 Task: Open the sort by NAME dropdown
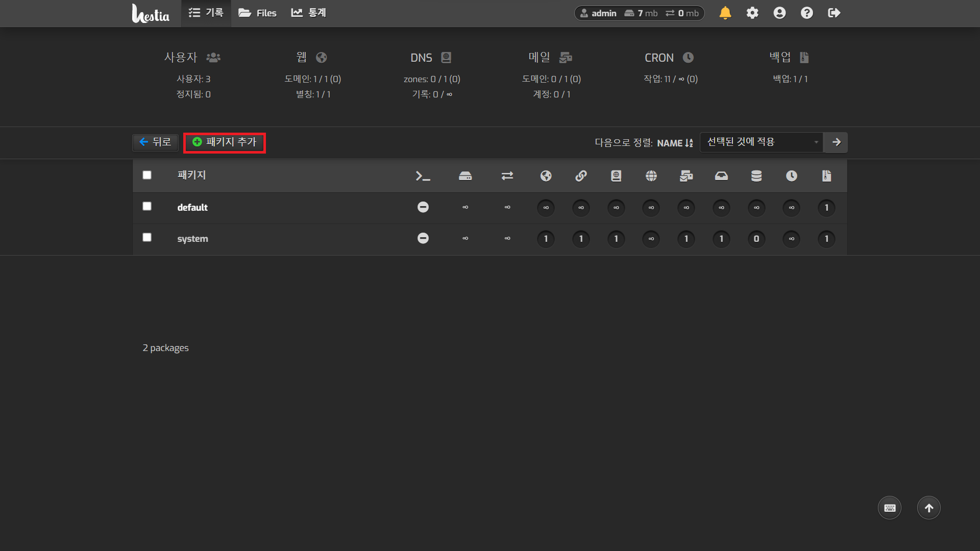(x=675, y=143)
